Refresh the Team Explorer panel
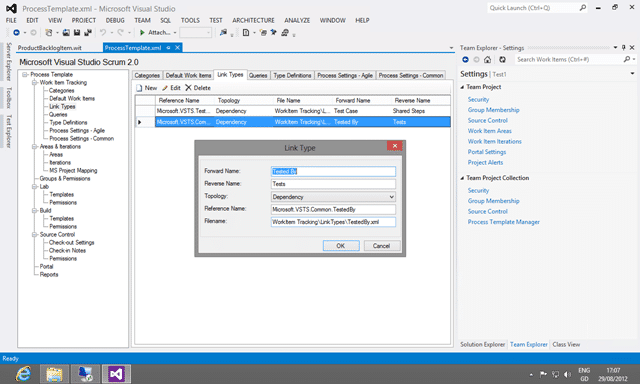 [x=502, y=60]
